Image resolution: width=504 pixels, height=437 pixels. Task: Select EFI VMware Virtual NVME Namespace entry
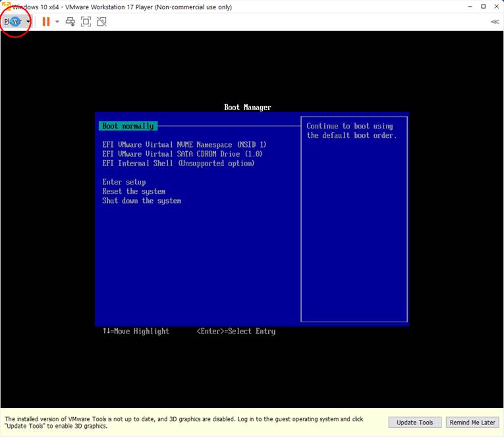point(184,144)
